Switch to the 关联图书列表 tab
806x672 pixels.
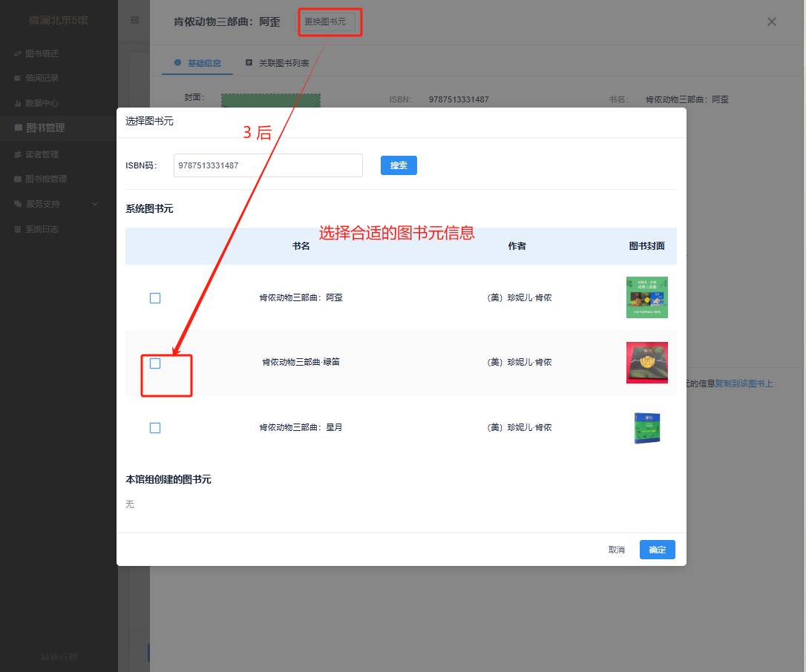coord(278,64)
